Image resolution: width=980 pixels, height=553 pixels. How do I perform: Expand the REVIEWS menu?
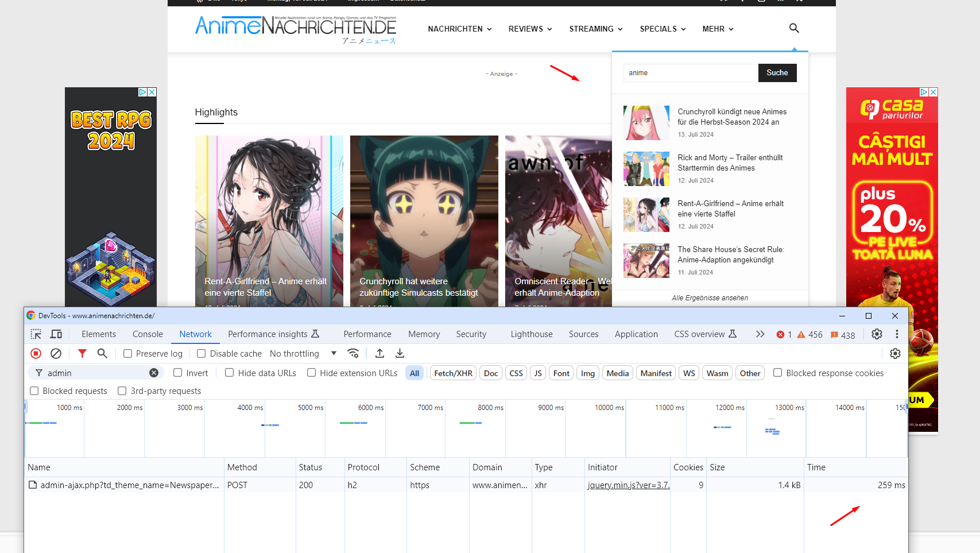click(x=530, y=29)
